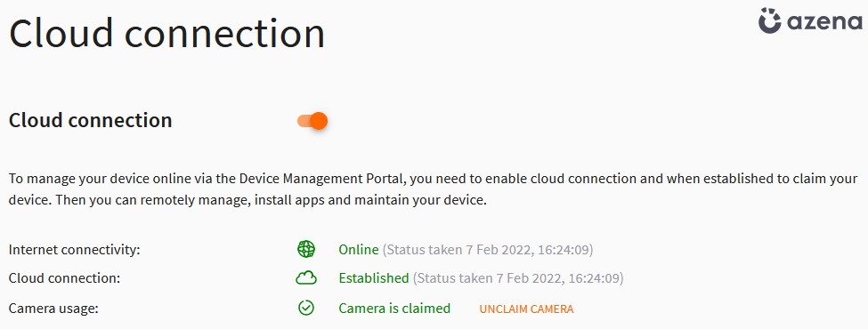Image resolution: width=868 pixels, height=329 pixels.
Task: Click the timestamp next to Established status
Action: 518,278
